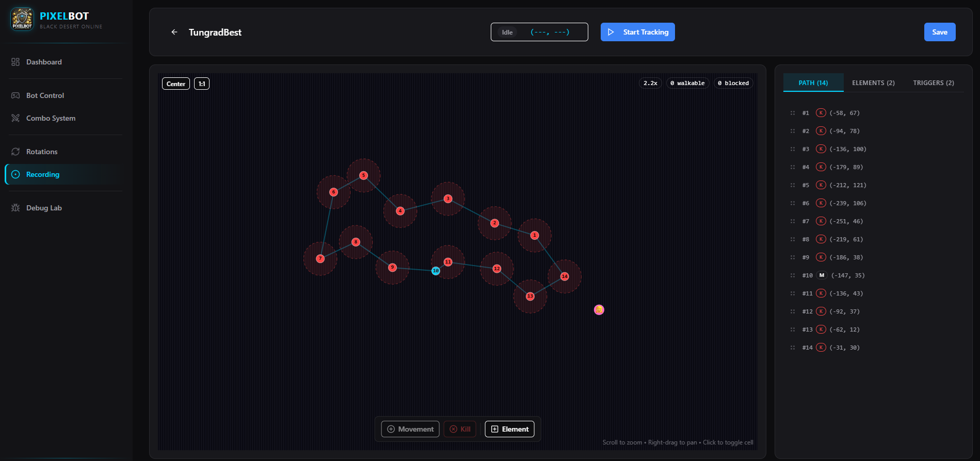The image size is (980, 461).
Task: Click kill node 2 on the map
Action: click(494, 223)
